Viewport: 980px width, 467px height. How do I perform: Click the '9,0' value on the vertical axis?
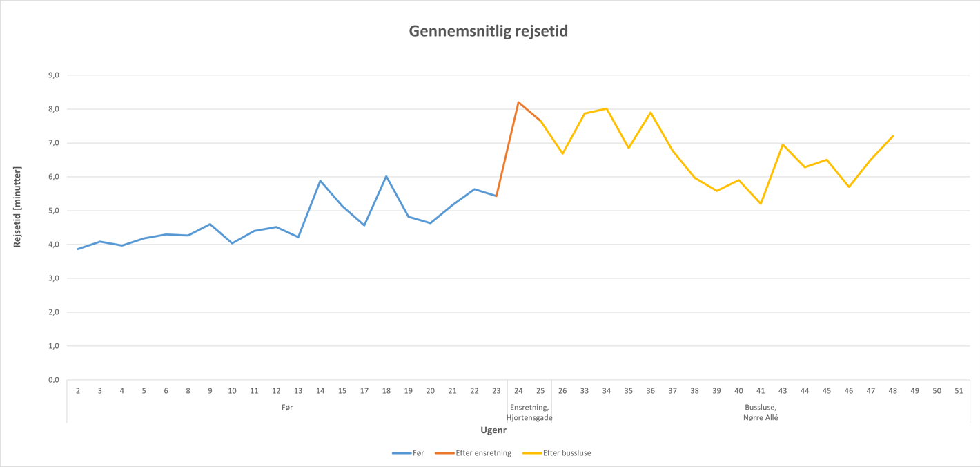coord(52,75)
